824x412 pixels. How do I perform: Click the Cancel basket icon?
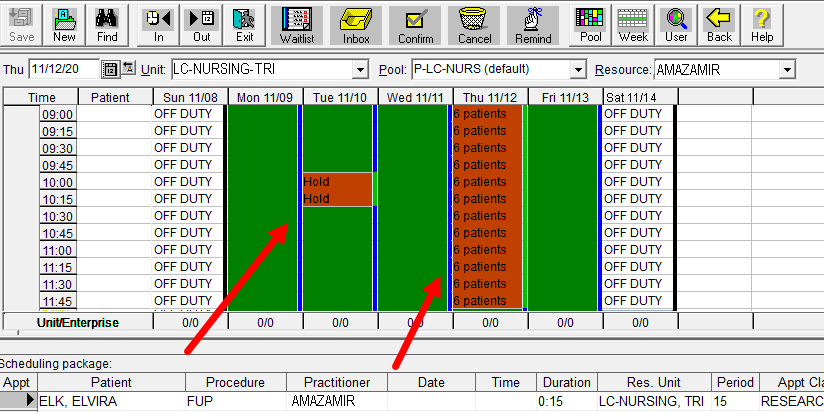475,25
